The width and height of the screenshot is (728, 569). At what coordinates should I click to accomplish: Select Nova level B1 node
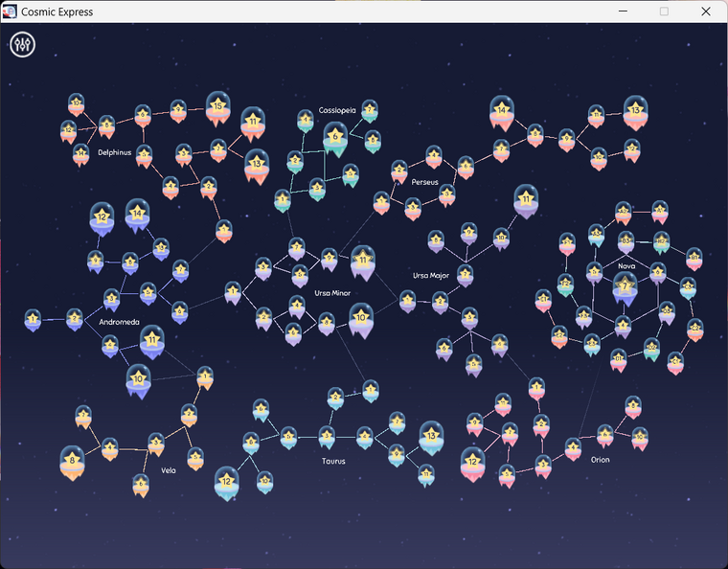coord(694,259)
